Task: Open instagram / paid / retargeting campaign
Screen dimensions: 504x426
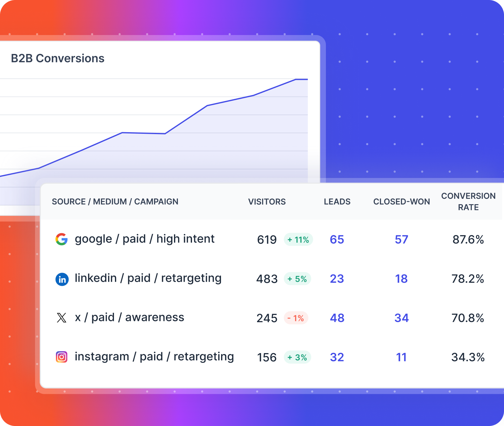Action: (x=154, y=357)
